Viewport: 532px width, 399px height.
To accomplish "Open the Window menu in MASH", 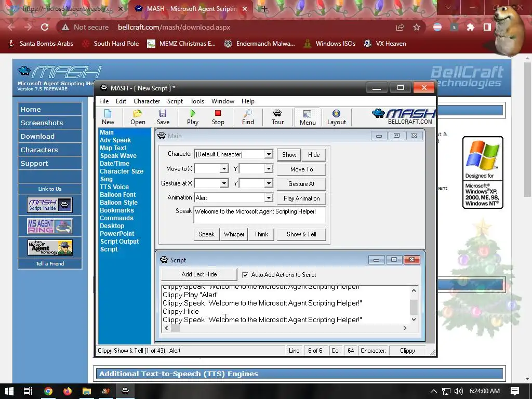I will point(222,101).
